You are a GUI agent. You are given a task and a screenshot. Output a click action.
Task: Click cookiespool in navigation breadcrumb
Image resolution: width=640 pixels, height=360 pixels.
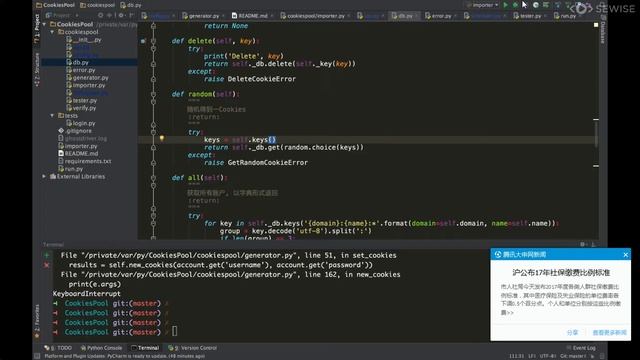click(x=98, y=5)
